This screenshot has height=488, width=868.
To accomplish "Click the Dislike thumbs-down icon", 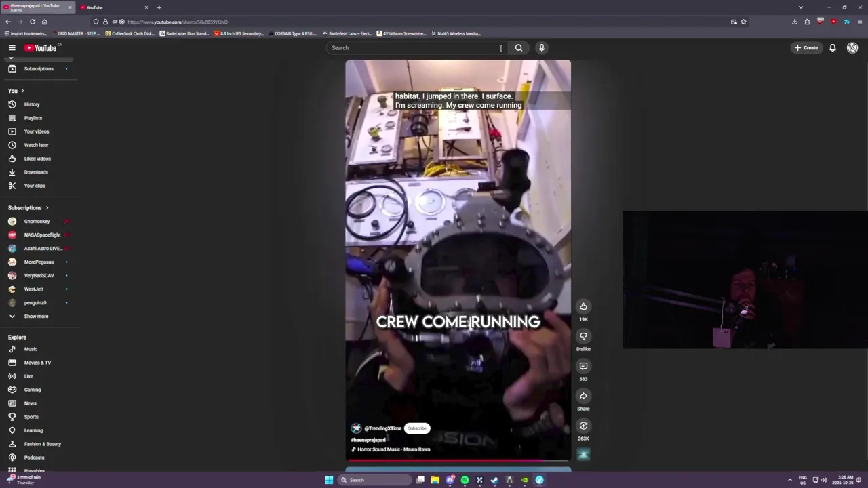I will tap(583, 336).
